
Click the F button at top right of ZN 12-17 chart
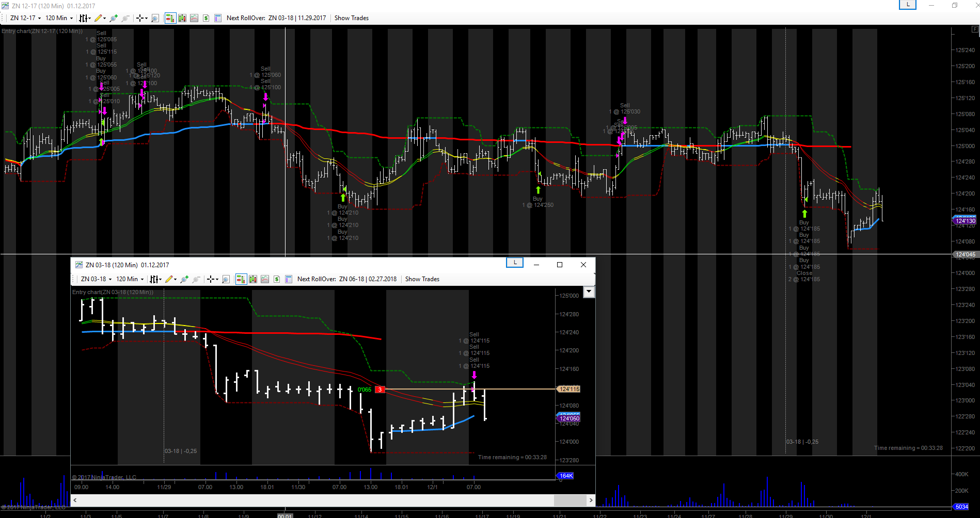[x=975, y=29]
